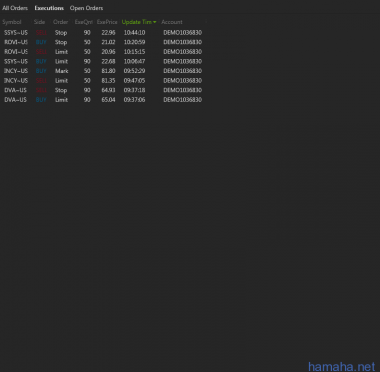Select the INCY SELL Limit execution row

click(103, 81)
